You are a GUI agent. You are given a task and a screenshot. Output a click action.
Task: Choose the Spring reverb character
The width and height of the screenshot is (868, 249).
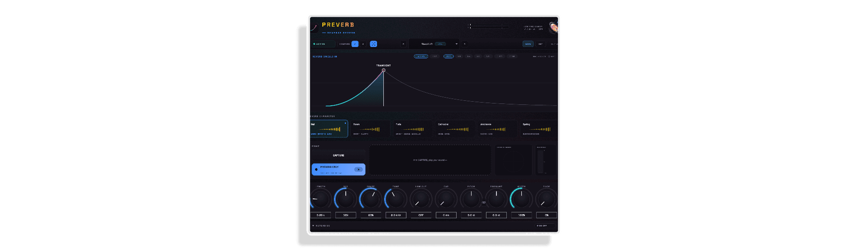point(539,129)
